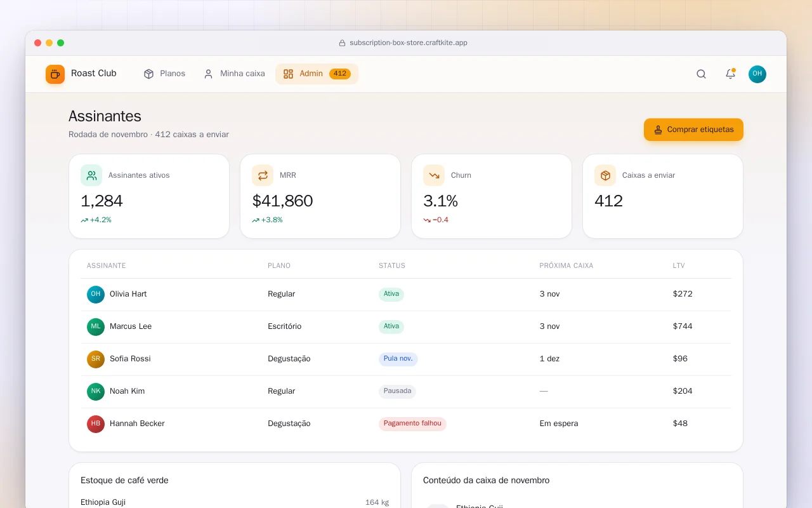Viewport: 812px width, 508px height.
Task: Click the Churn trending-down icon
Action: click(x=434, y=175)
